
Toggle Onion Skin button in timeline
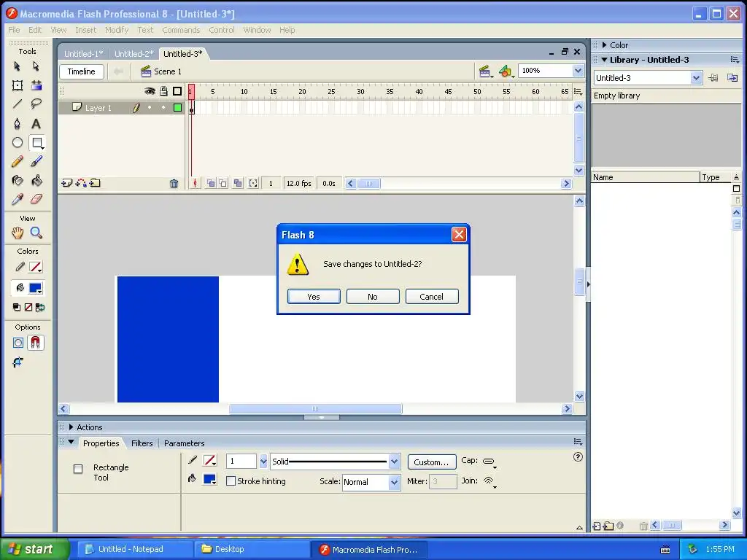[x=211, y=183]
